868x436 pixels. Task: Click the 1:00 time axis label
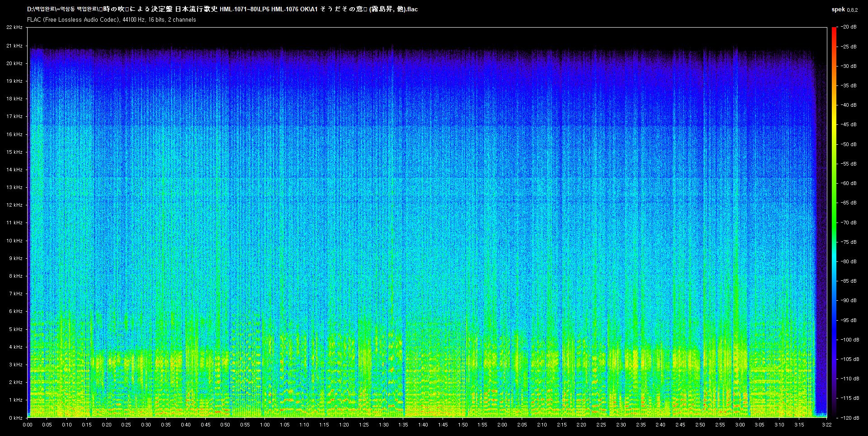[265, 425]
